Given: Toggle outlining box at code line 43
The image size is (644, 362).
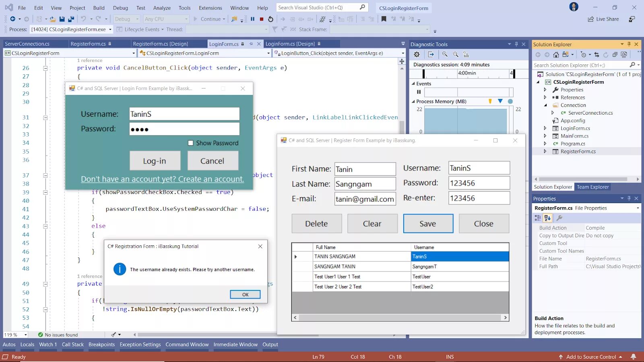Looking at the screenshot, I should pyautogui.click(x=45, y=226).
